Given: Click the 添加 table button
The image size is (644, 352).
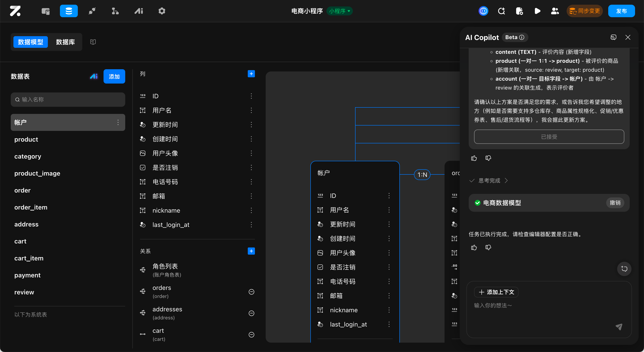Looking at the screenshot, I should 114,76.
